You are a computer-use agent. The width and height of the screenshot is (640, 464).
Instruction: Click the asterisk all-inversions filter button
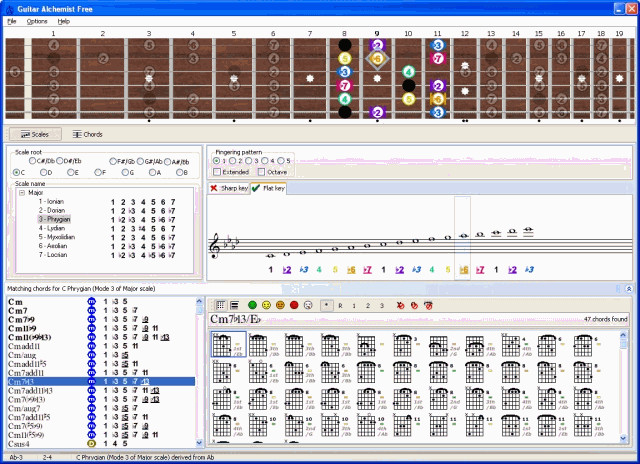[326, 304]
